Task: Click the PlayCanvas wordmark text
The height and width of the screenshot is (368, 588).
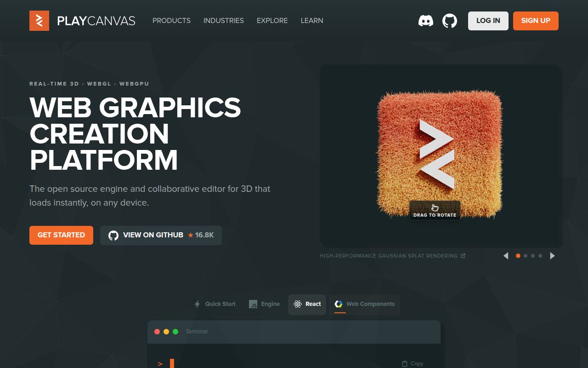Action: (96, 21)
